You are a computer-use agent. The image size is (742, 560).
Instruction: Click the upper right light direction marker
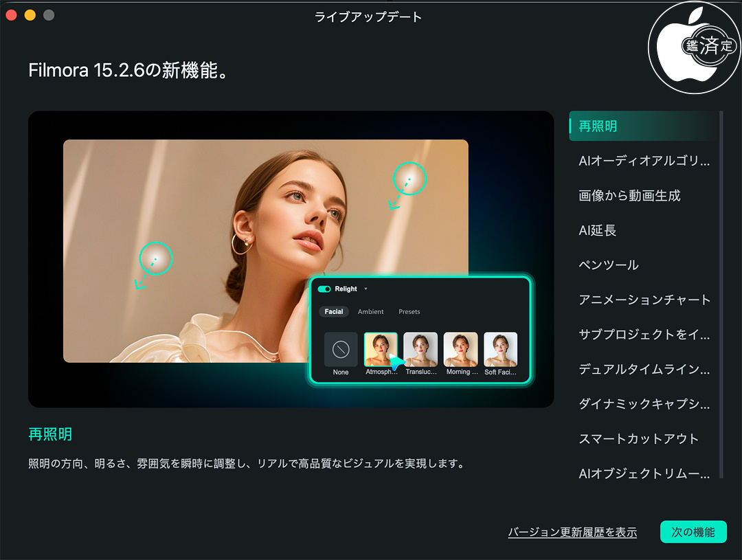[409, 179]
